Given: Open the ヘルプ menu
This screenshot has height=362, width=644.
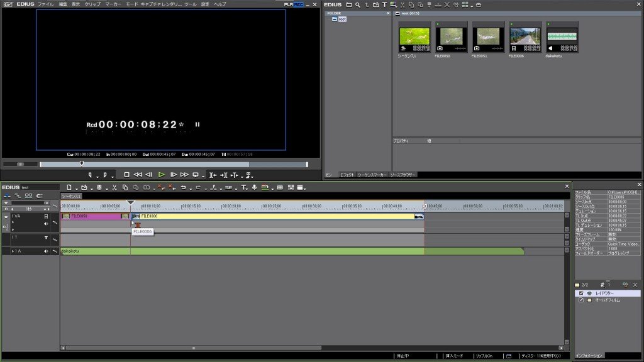Looking at the screenshot, I should click(219, 4).
